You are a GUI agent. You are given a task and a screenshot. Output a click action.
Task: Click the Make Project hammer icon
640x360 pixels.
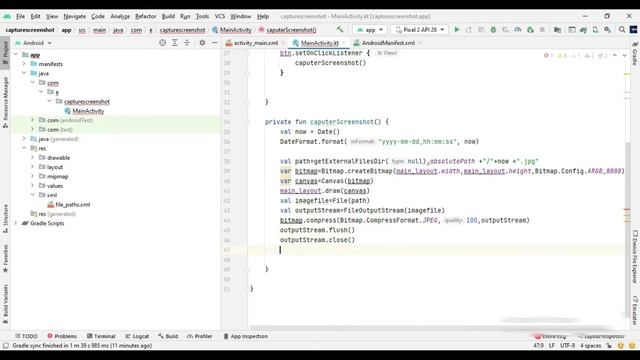click(340, 29)
